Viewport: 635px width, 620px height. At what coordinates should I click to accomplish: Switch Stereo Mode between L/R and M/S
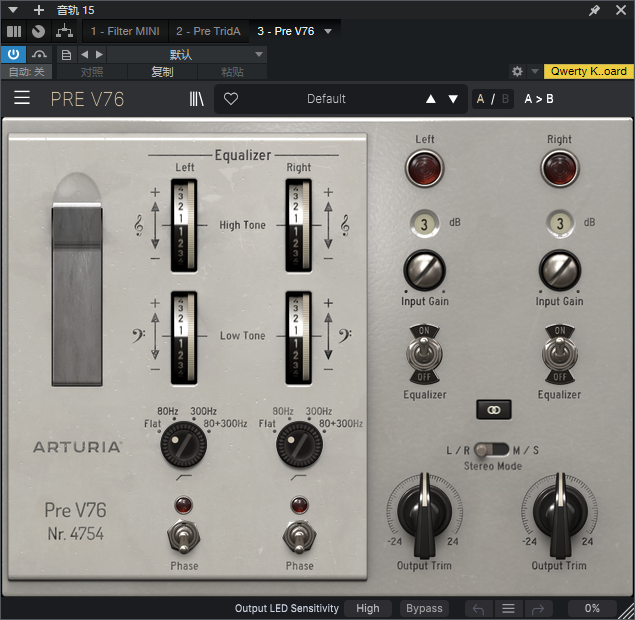[x=492, y=450]
